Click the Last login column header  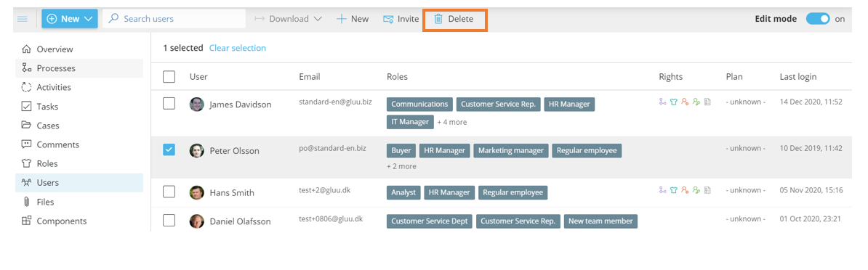(797, 77)
